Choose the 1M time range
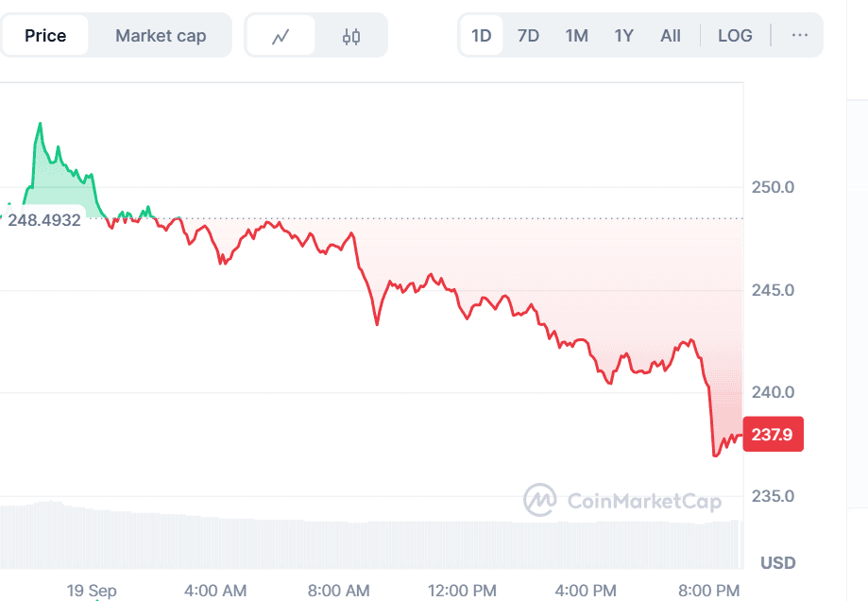The image size is (868, 601). tap(576, 35)
